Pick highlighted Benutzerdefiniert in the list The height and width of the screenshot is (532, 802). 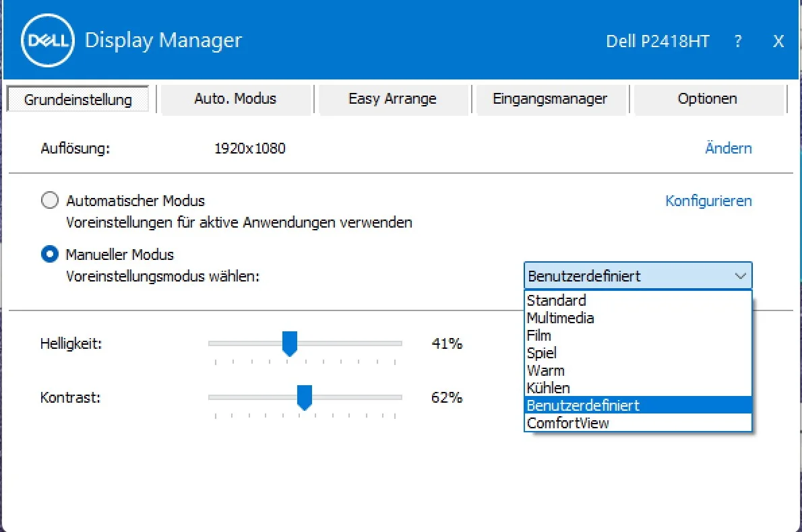click(638, 405)
